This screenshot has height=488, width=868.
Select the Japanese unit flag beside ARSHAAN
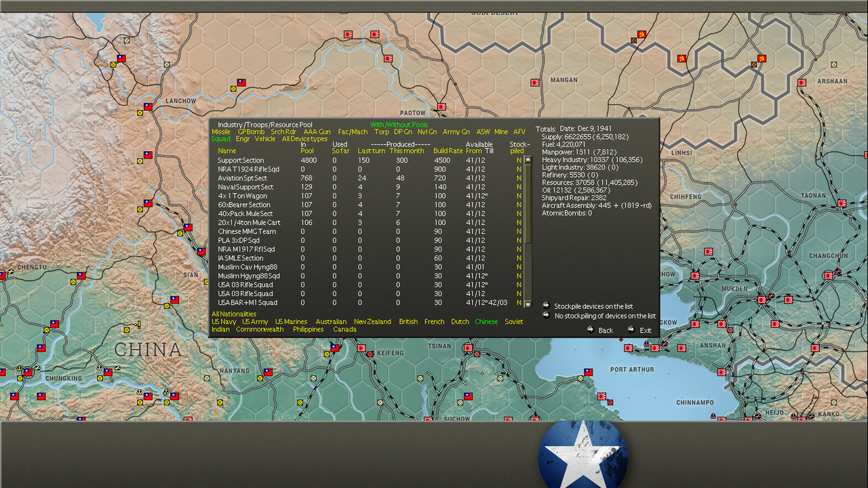point(802,83)
